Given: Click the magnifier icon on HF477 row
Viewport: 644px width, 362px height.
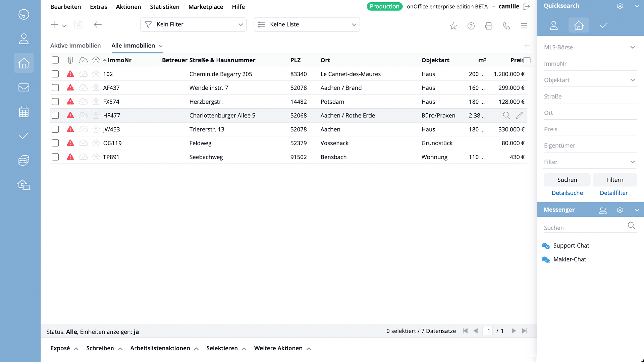Looking at the screenshot, I should [506, 115].
